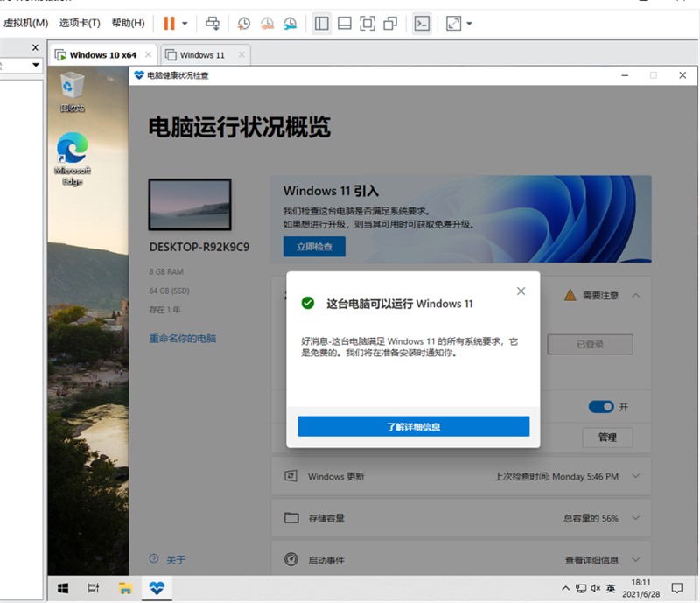Screen dimensions: 700x603
Task: Click the PC Health Check taskbar icon
Action: (x=157, y=588)
